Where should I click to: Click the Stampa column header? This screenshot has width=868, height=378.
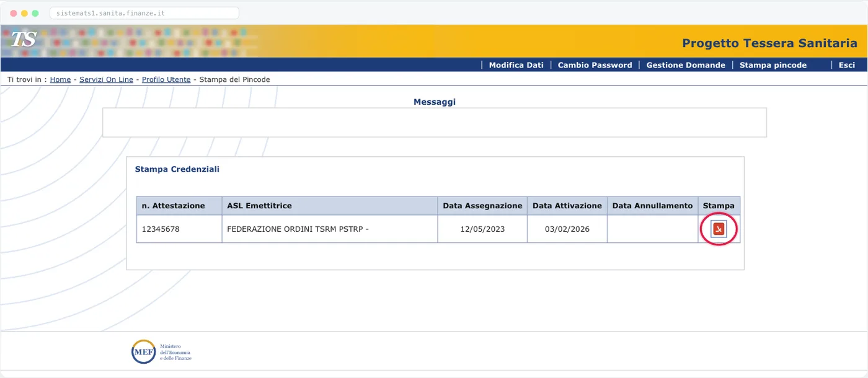(x=719, y=206)
